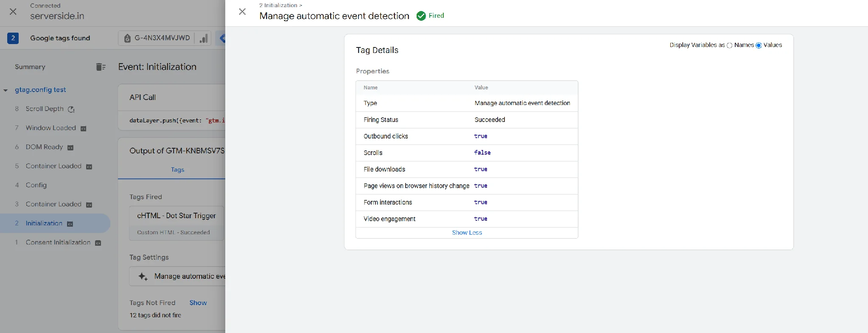
Task: Open the cHTML - Dot Star Trigger tag
Action: tap(177, 223)
